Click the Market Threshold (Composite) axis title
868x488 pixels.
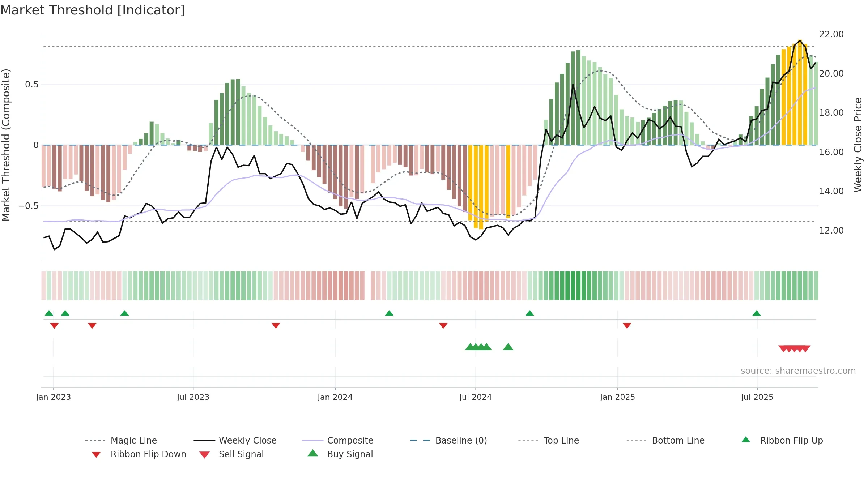coord(6,145)
